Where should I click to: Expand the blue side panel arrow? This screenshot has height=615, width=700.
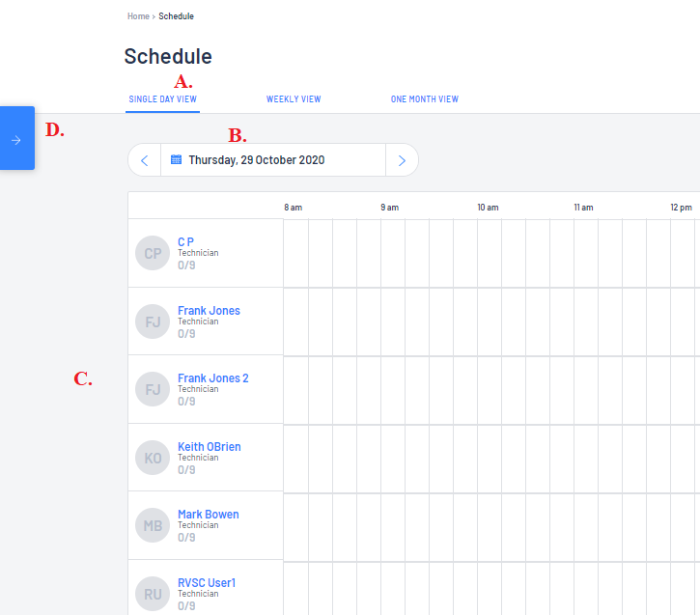click(16, 140)
